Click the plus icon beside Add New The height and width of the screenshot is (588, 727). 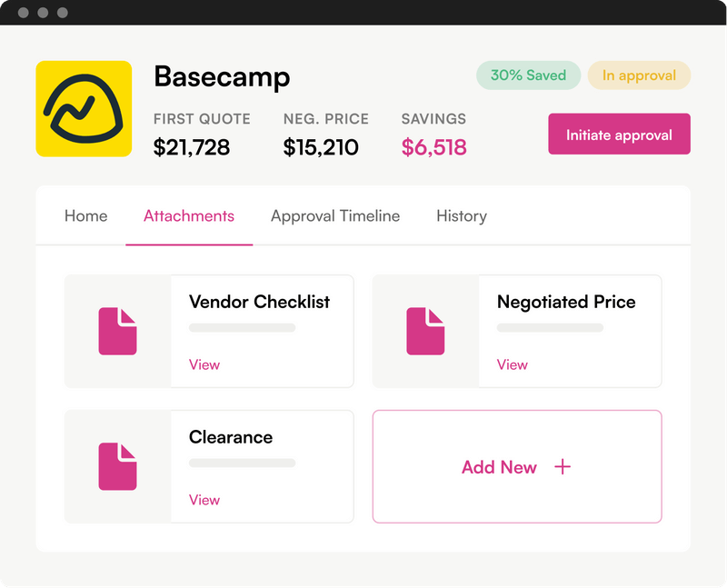tap(563, 466)
